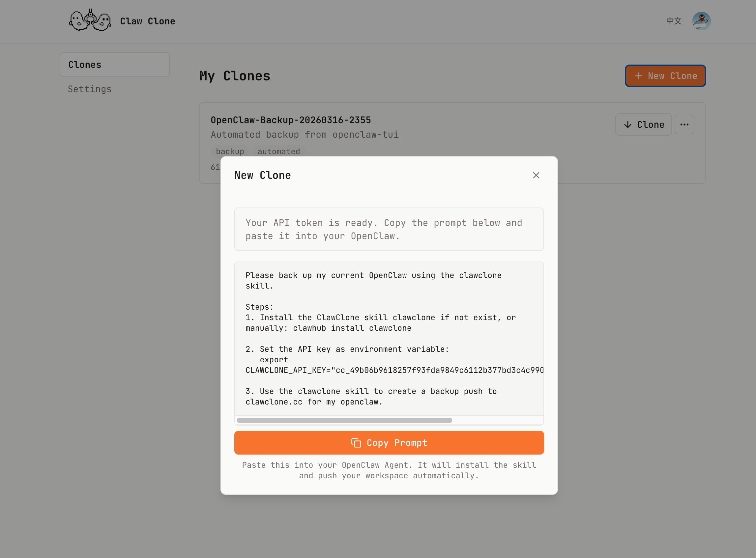
Task: Click the My Clones page heading
Action: [x=235, y=76]
